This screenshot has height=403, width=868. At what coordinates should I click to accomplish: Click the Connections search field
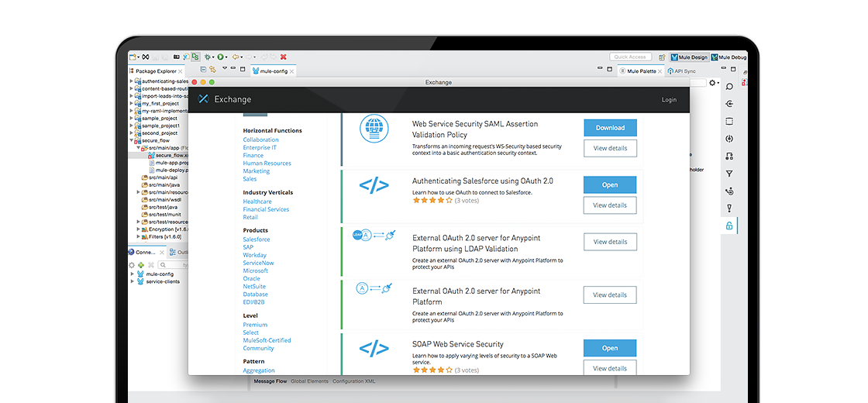pos(174,265)
